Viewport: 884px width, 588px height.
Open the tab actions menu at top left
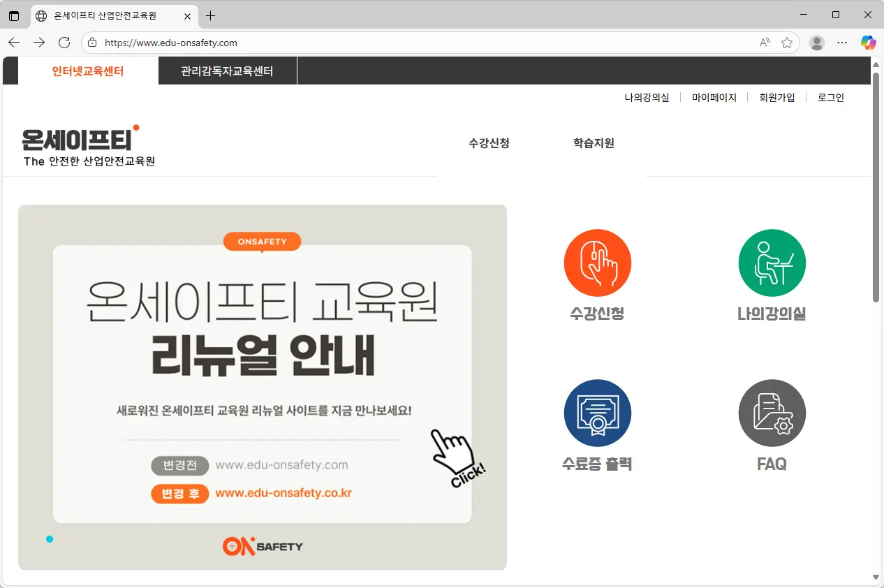(x=14, y=15)
